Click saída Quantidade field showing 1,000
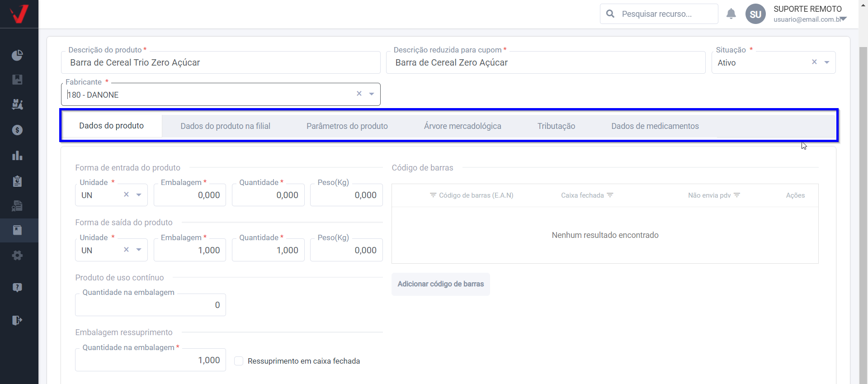The height and width of the screenshot is (384, 868). point(268,250)
